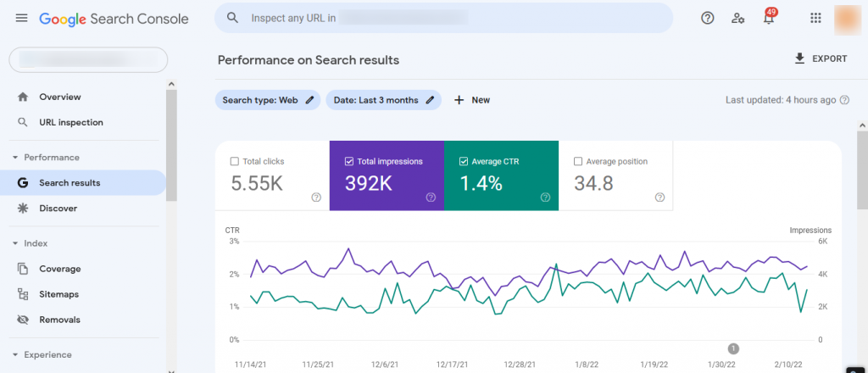Viewport: 868px width, 373px height.
Task: Open Discover report in sidebar
Action: [x=83, y=208]
